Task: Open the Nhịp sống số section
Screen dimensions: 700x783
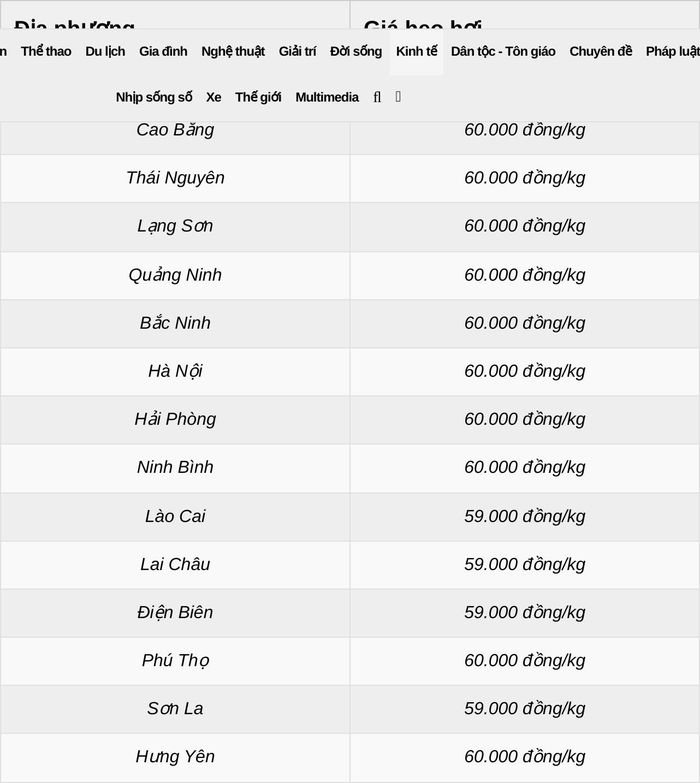Action: click(x=154, y=97)
